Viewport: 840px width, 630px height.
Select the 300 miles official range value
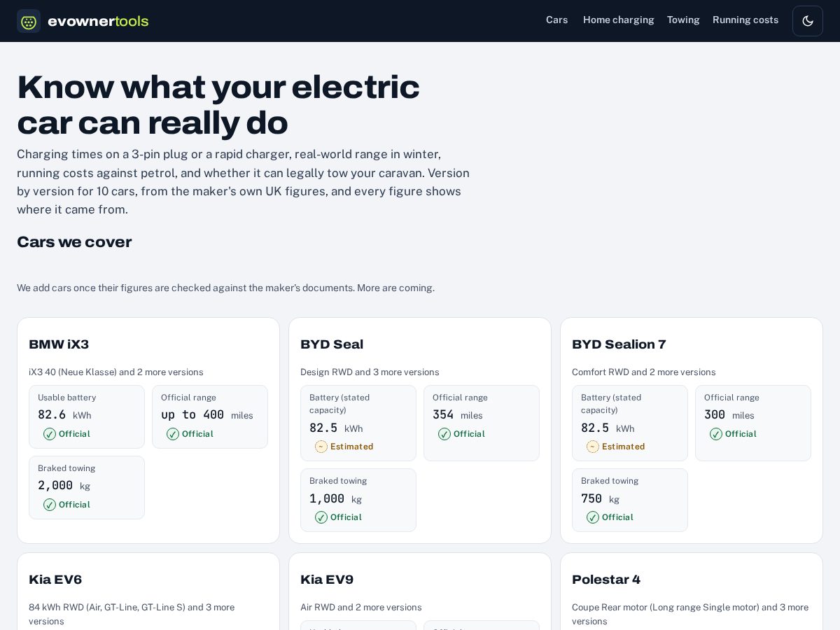[x=729, y=414]
